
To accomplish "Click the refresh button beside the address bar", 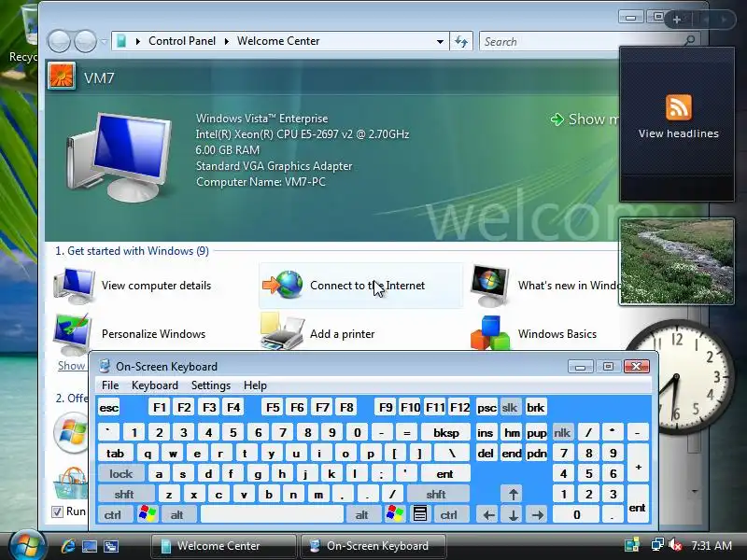I will [x=461, y=41].
